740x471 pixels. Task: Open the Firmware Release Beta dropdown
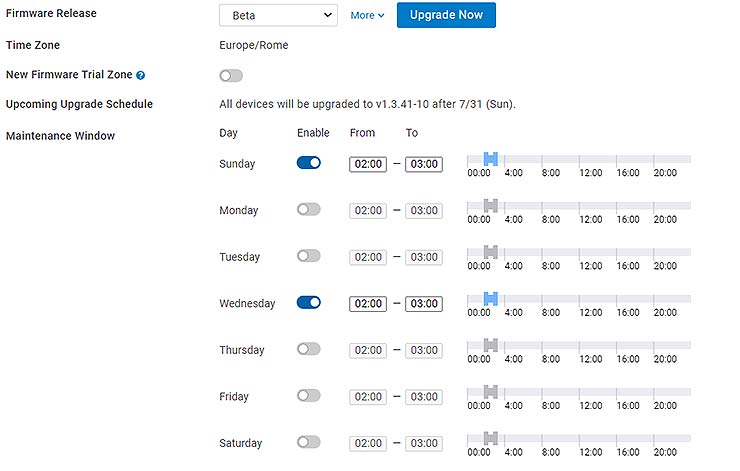278,16
